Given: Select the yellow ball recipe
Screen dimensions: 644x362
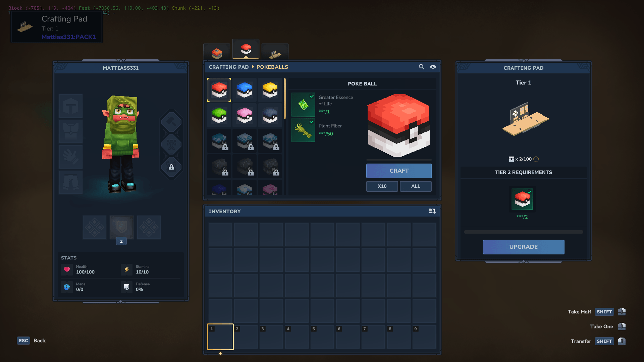Looking at the screenshot, I should (x=270, y=90).
